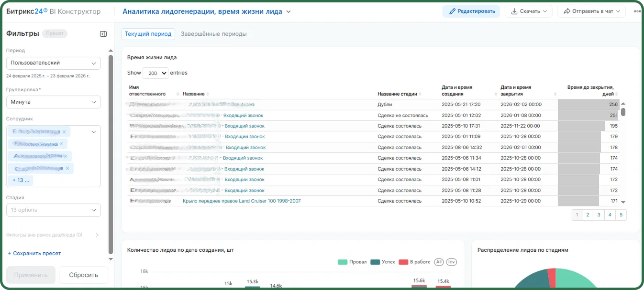Open the Скачать download dropdown
644x290 pixels.
pyautogui.click(x=529, y=11)
